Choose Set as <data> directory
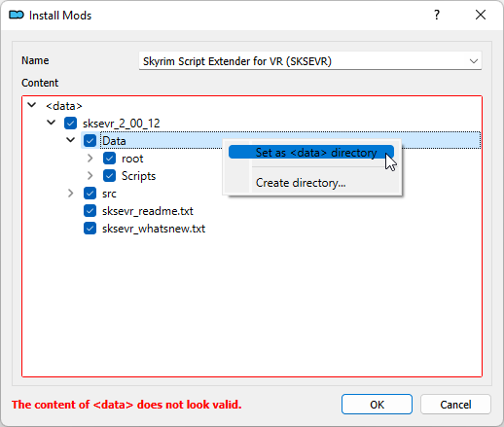The height and width of the screenshot is (427, 504). pos(311,153)
